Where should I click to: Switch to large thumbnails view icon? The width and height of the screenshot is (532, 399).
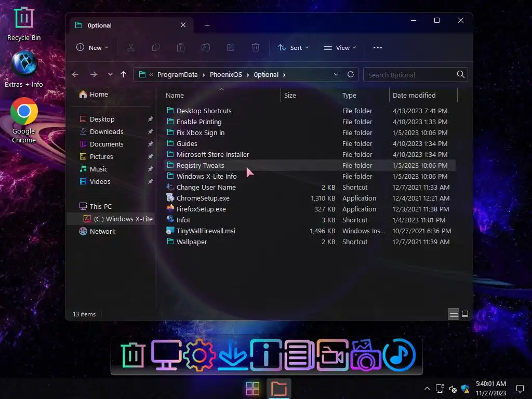click(465, 314)
